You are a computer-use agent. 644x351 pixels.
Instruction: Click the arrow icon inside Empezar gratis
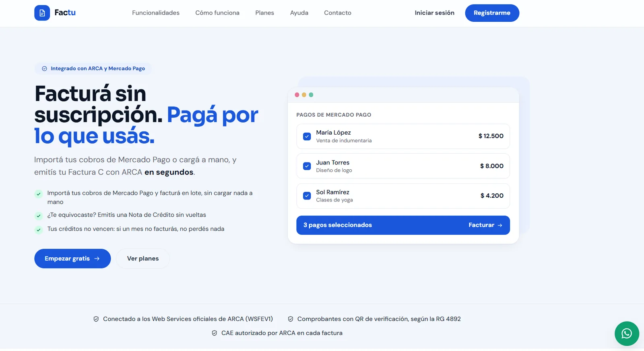[97, 259]
